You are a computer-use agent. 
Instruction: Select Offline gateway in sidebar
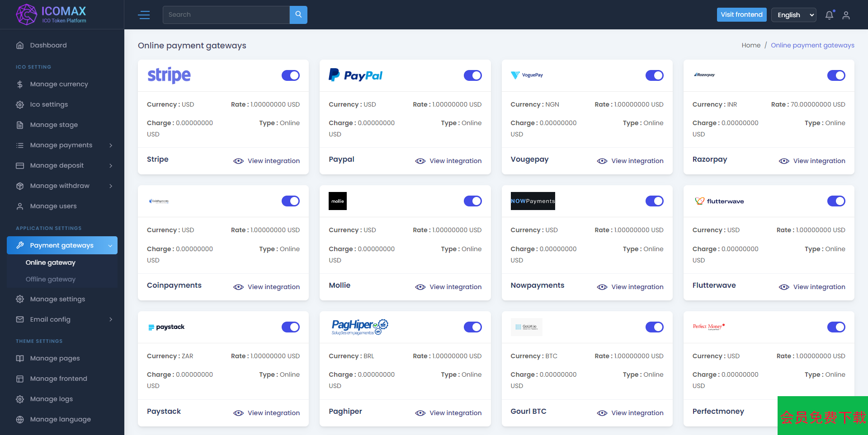[x=51, y=279]
